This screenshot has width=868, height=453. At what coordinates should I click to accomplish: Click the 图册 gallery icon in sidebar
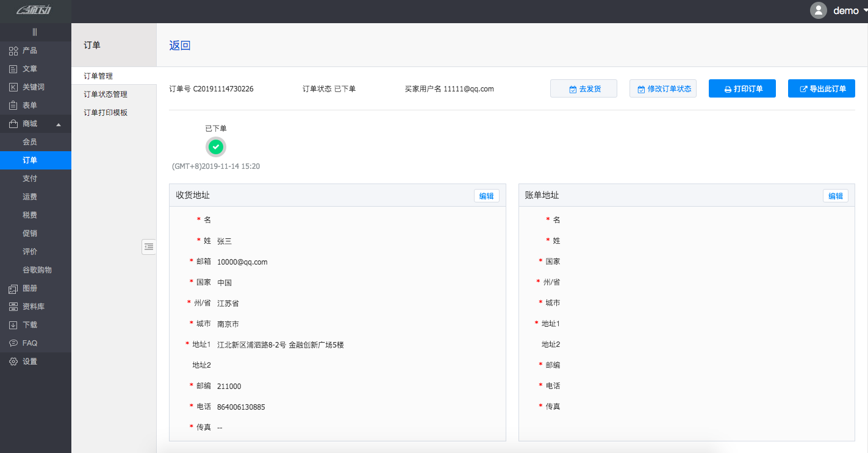(x=13, y=288)
